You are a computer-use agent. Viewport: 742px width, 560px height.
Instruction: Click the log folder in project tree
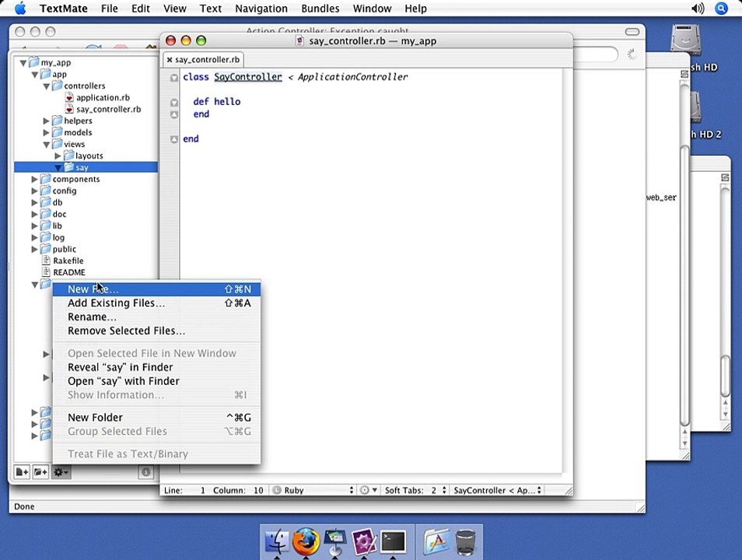(58, 237)
